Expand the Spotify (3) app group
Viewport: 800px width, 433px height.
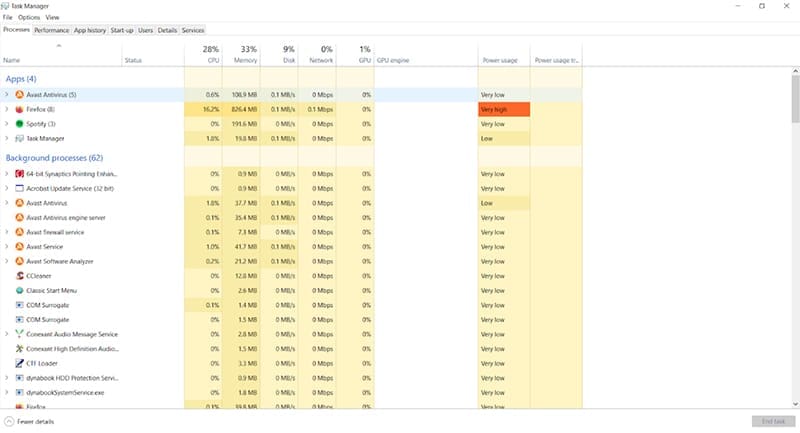pos(7,124)
